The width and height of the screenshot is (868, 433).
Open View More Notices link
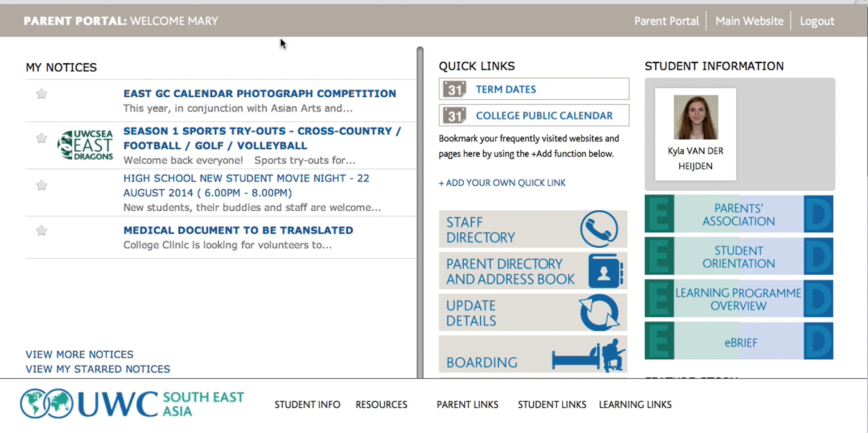(80, 354)
